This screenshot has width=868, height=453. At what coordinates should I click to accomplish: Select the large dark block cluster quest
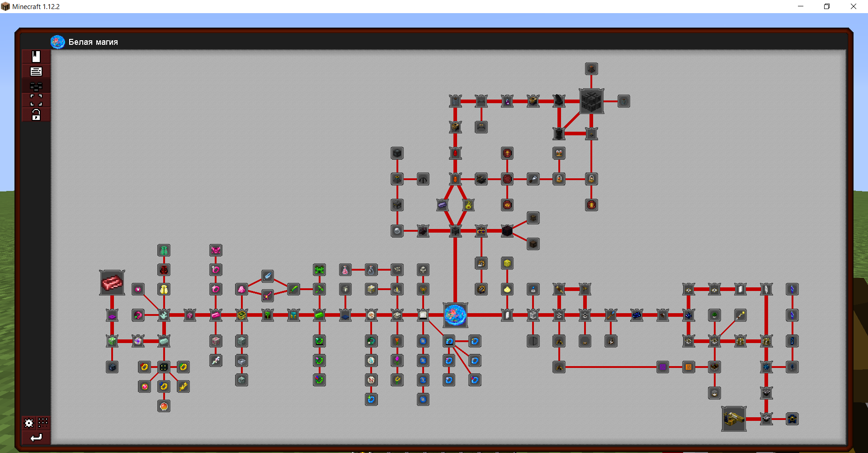[591, 101]
